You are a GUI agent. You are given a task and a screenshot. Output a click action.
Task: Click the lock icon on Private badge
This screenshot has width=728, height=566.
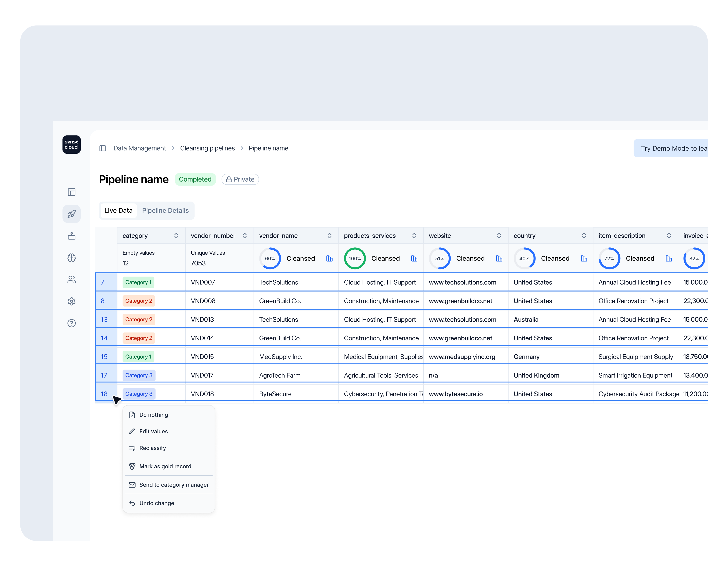(x=229, y=179)
